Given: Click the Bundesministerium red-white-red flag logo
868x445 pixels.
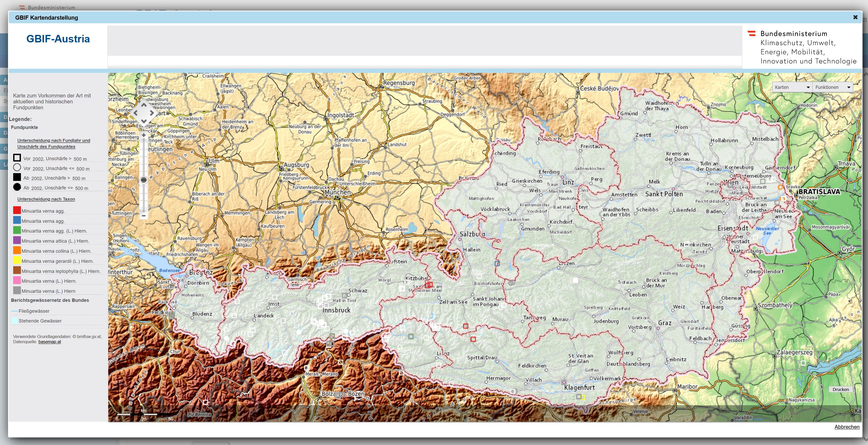Looking at the screenshot, I should (x=751, y=33).
